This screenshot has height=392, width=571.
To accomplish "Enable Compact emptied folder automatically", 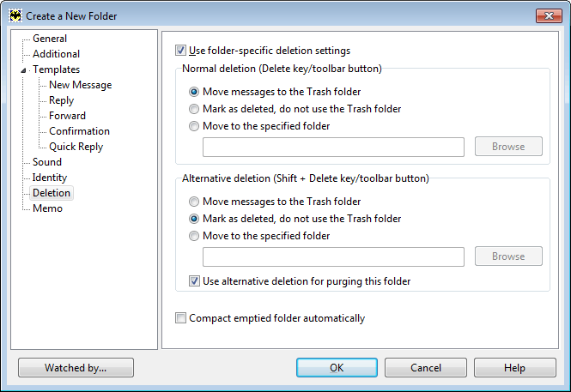I will pyautogui.click(x=180, y=318).
